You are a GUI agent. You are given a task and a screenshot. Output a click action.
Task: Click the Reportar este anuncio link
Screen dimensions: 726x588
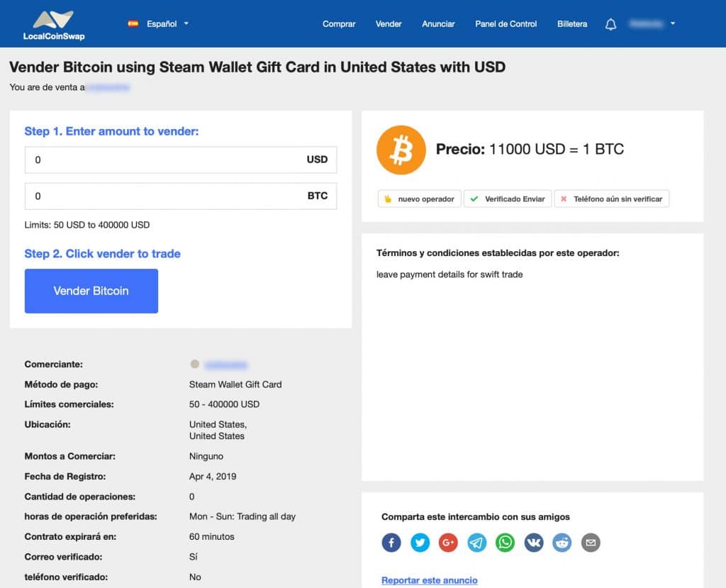(x=429, y=580)
